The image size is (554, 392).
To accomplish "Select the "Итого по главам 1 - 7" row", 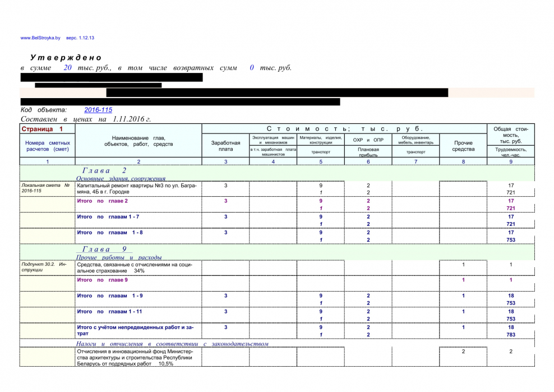I will point(108,216).
